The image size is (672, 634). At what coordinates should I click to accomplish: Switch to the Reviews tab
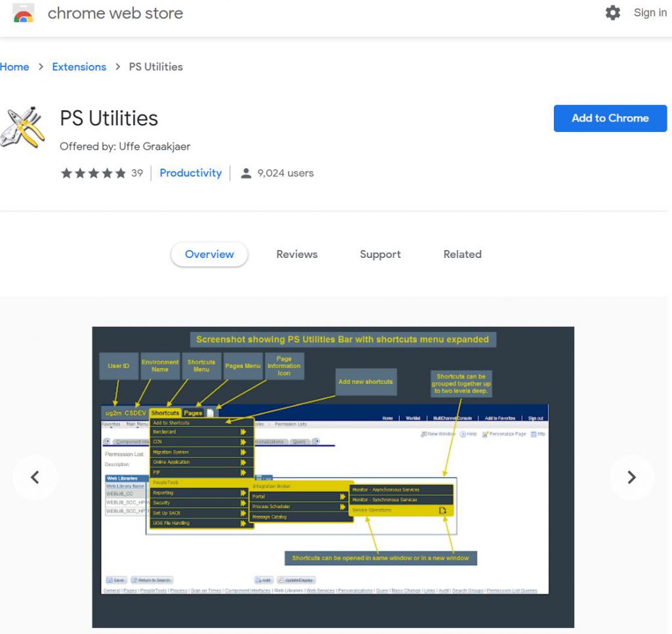pyautogui.click(x=297, y=254)
